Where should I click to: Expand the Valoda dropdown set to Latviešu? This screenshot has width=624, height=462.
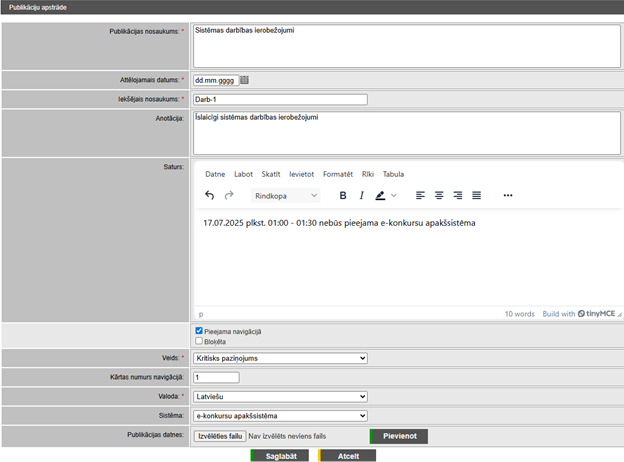280,396
